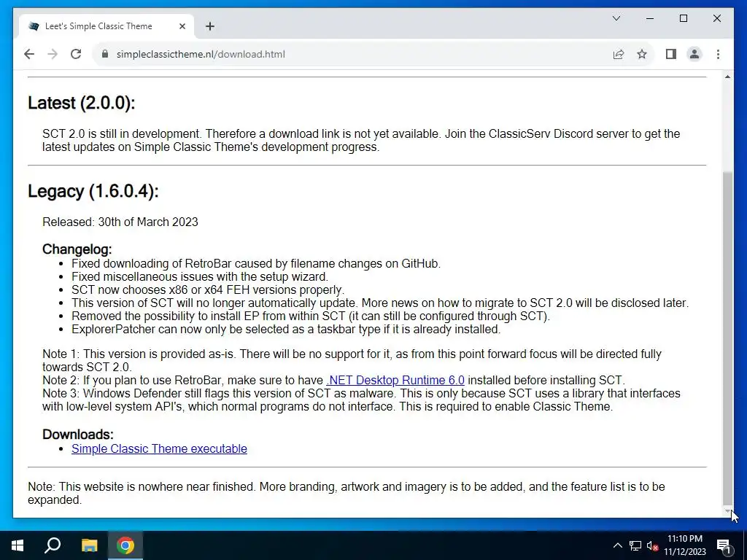
Task: Go back to the previous page
Action: coord(29,54)
